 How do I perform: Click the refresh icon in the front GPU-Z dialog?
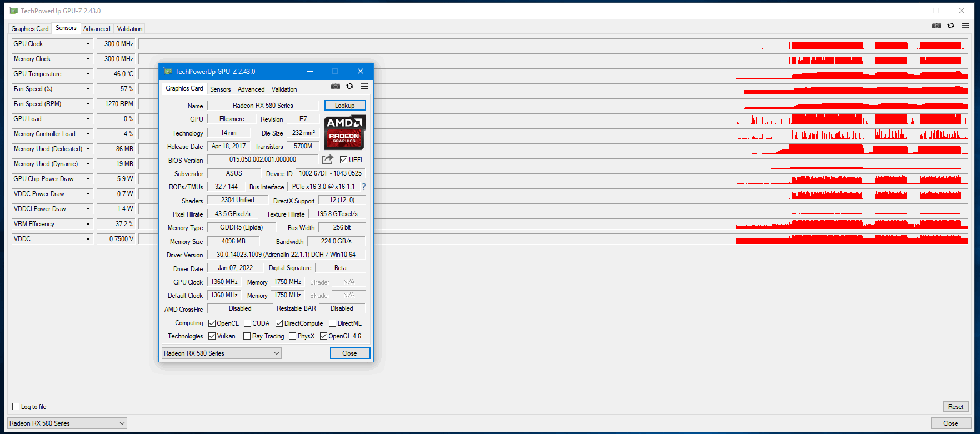click(350, 86)
